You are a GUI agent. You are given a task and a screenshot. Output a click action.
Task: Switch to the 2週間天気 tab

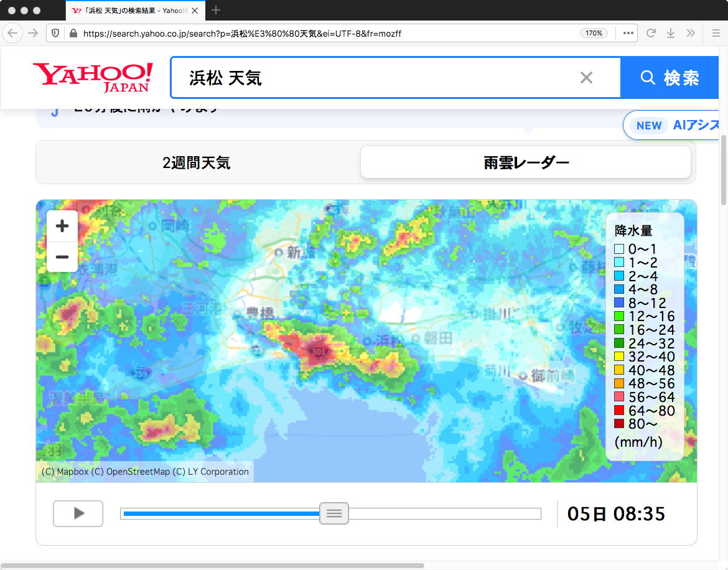[x=197, y=162]
